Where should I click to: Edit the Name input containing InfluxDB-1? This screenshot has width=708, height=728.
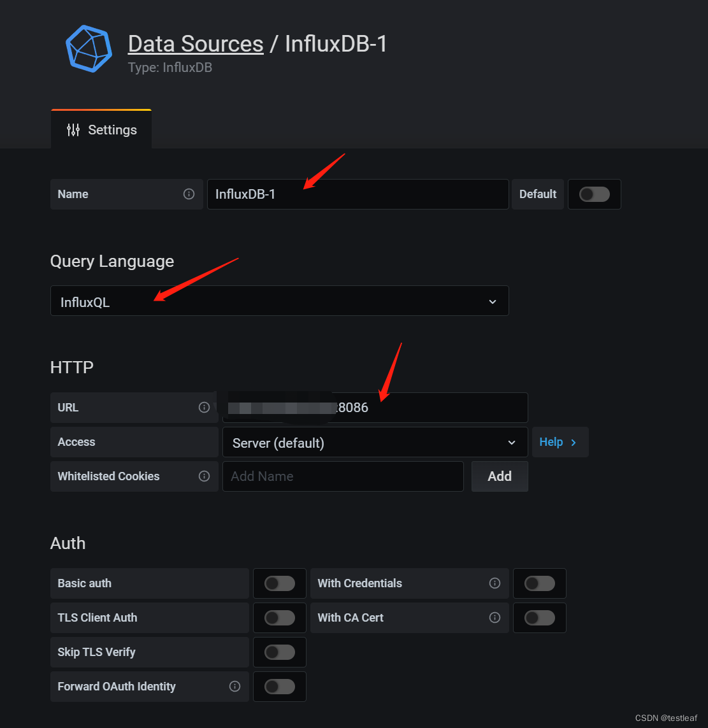tap(358, 194)
